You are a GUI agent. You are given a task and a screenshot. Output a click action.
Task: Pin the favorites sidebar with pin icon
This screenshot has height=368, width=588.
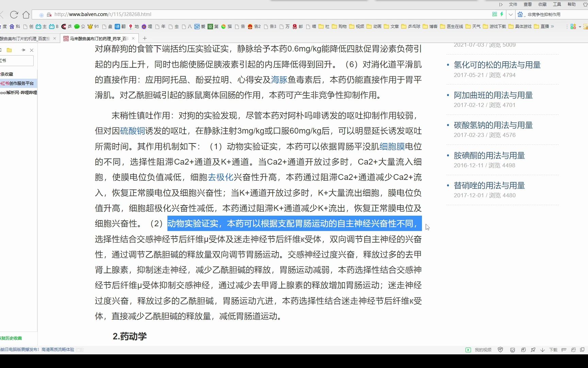tap(23, 50)
